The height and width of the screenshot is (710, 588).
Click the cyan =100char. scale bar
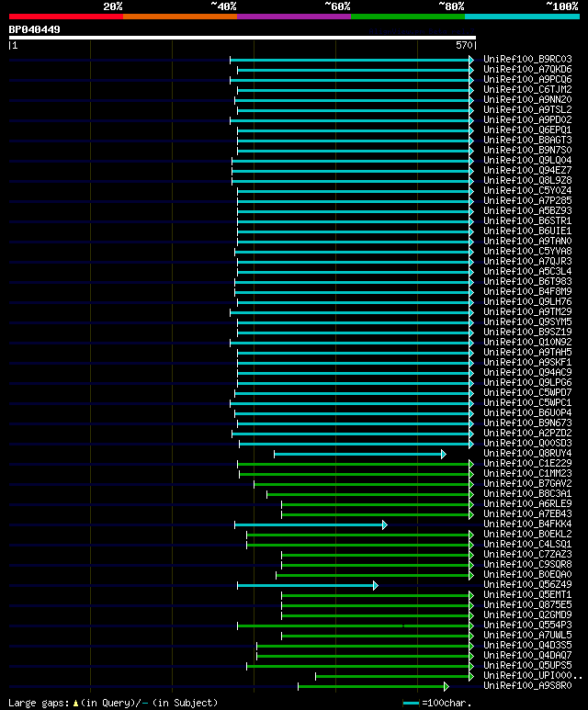(x=411, y=704)
